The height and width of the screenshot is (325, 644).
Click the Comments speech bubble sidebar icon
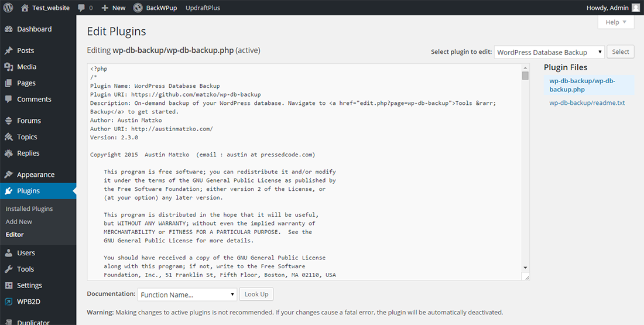click(8, 100)
